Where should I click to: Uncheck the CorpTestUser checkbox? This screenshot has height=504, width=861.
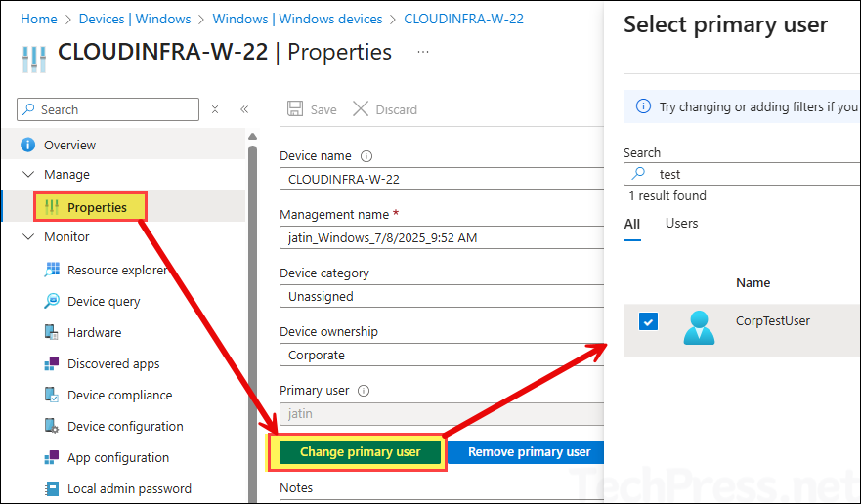coord(649,321)
